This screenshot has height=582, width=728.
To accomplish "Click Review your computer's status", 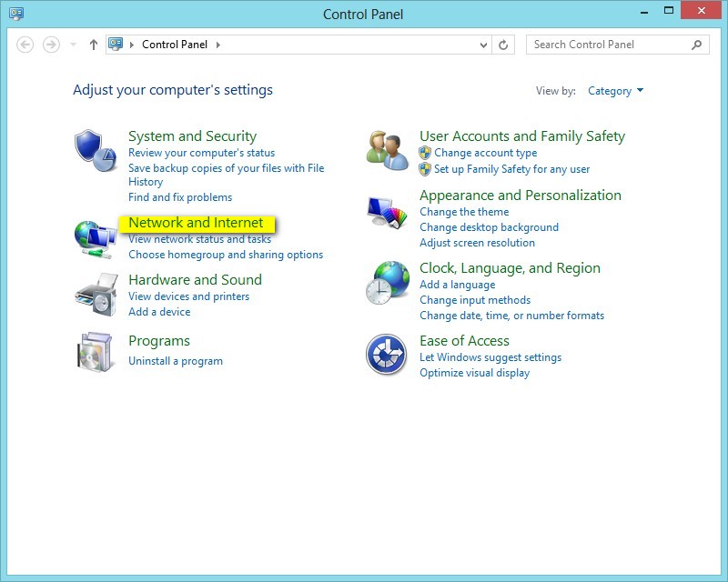I will click(x=201, y=153).
